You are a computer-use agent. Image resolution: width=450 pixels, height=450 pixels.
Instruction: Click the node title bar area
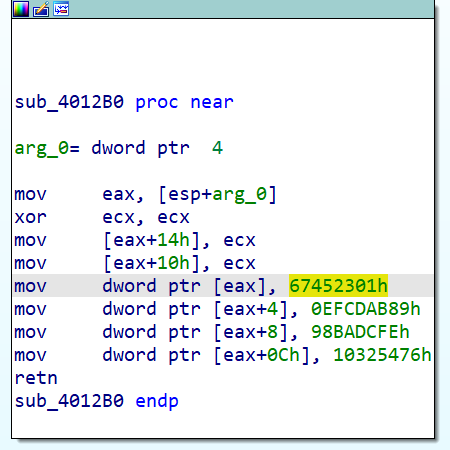click(252, 9)
